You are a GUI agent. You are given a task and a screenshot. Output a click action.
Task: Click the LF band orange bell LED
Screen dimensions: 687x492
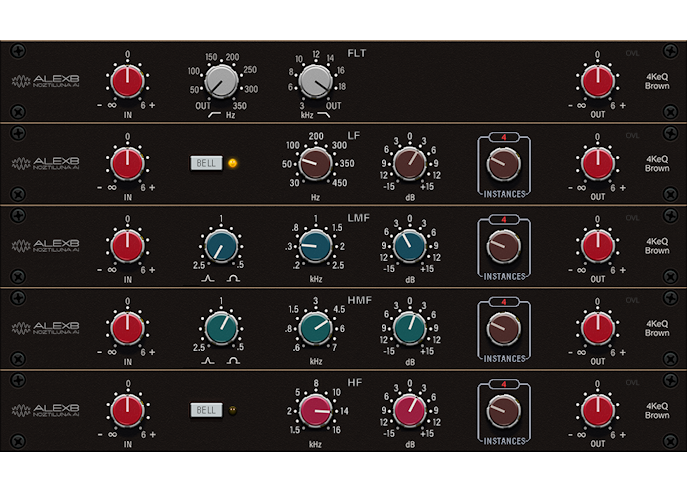(x=233, y=162)
